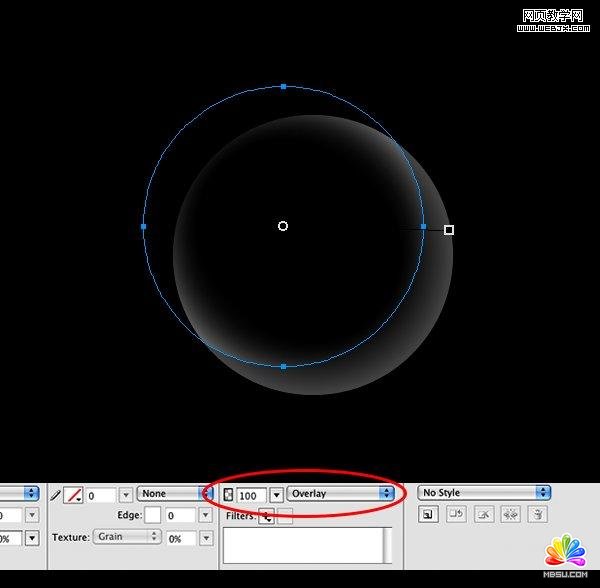Open the Edge softness slider arrow
Screen dimensions: 600x588
207,515
